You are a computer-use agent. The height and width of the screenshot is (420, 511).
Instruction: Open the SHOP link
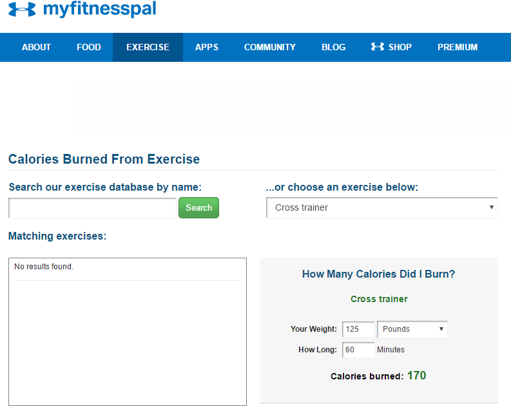391,47
